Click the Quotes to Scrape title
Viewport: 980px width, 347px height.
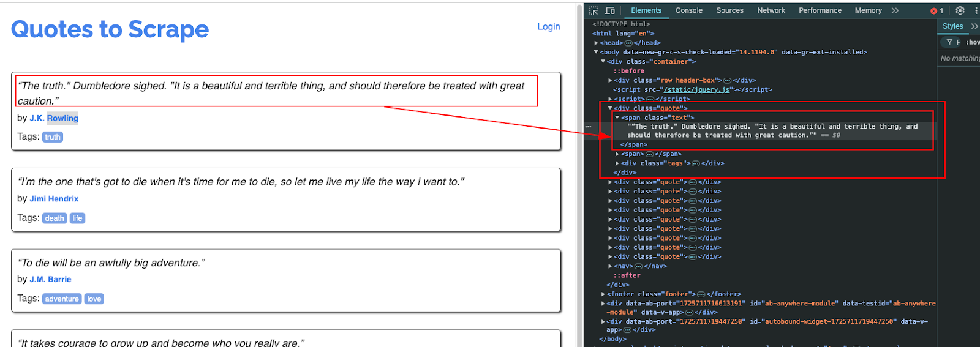(x=110, y=29)
